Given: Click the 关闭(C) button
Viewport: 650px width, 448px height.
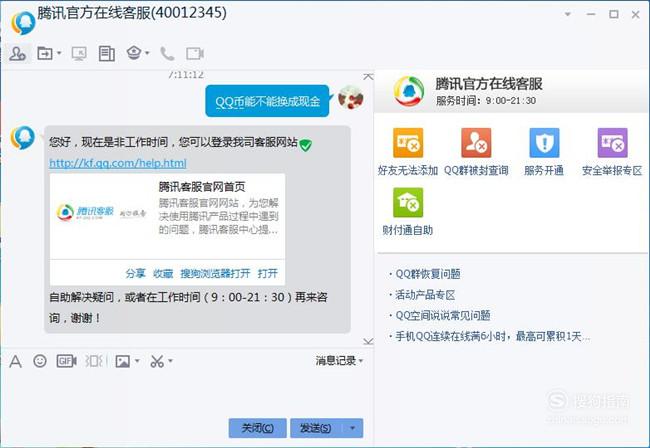Looking at the screenshot, I should pyautogui.click(x=257, y=428).
